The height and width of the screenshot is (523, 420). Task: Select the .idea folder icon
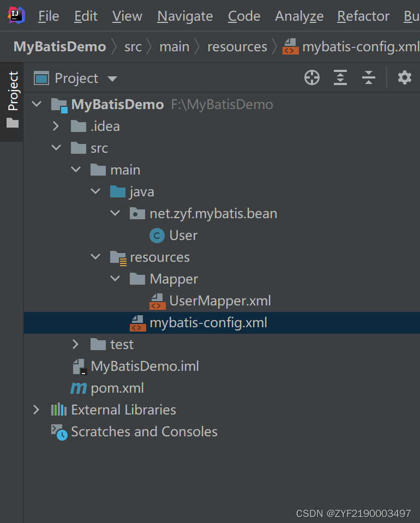79,126
